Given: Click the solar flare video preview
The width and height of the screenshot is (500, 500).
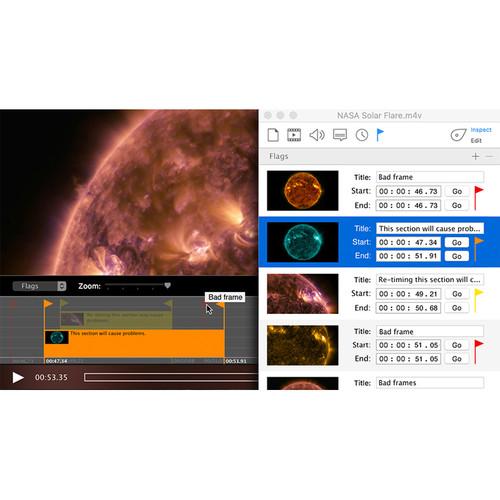Looking at the screenshot, I should 129,192.
